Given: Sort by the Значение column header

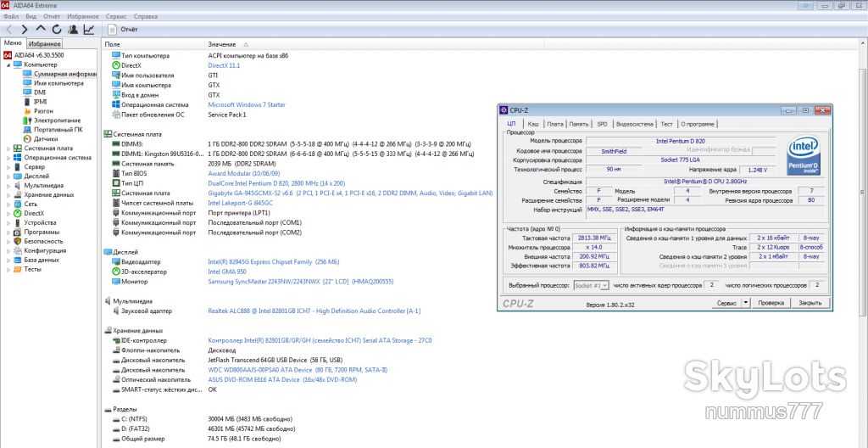Looking at the screenshot, I should (x=374, y=44).
